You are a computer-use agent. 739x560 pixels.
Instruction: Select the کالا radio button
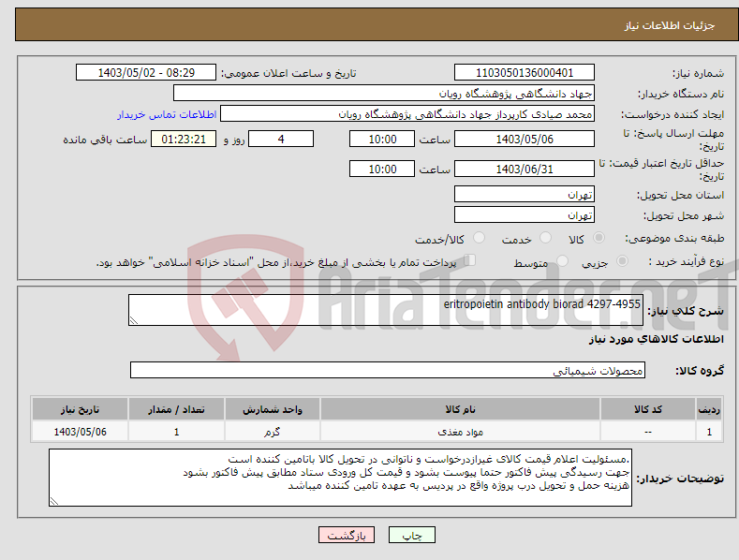click(x=599, y=238)
